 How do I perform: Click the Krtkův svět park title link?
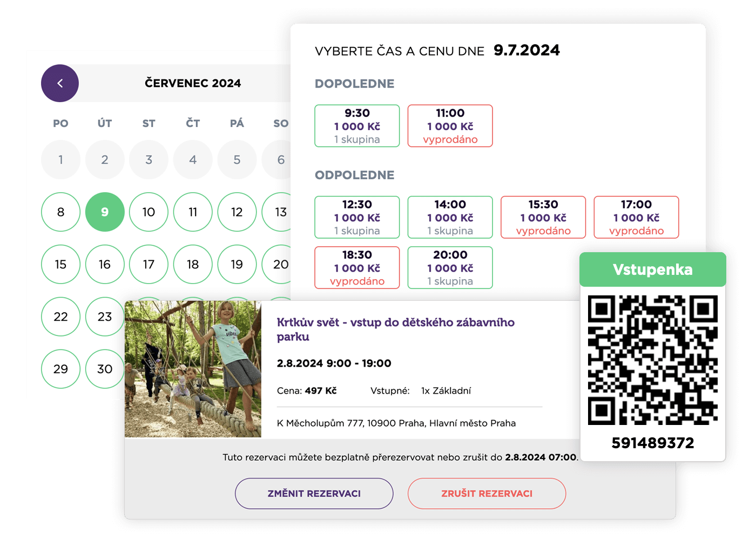(395, 329)
